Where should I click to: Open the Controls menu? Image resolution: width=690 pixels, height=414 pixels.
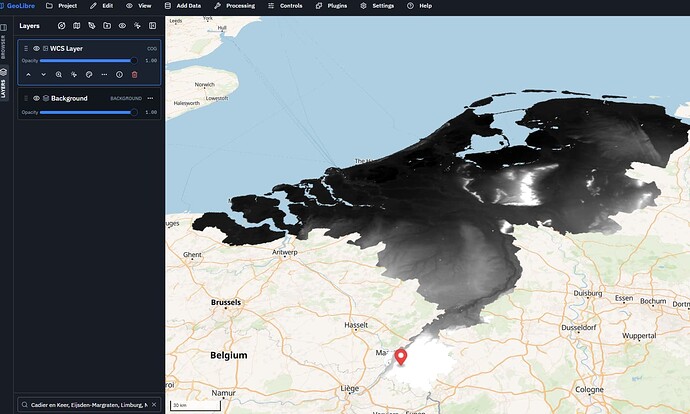point(285,6)
